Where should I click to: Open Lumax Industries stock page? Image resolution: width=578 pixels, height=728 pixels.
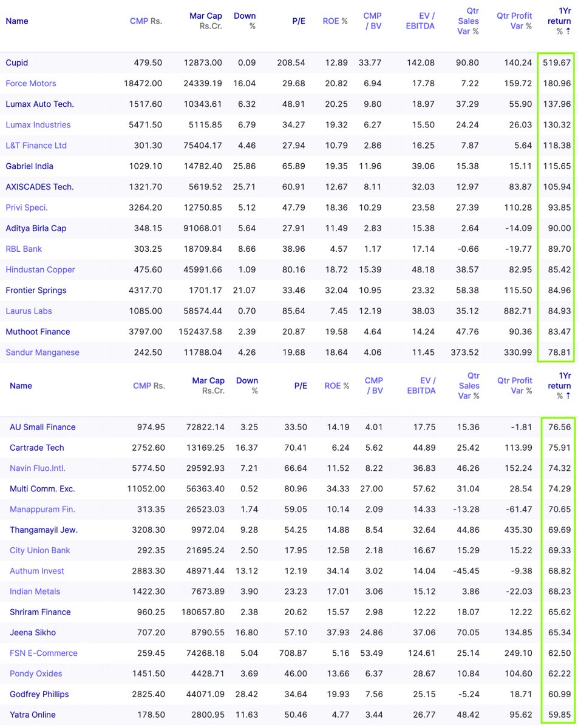(x=38, y=124)
